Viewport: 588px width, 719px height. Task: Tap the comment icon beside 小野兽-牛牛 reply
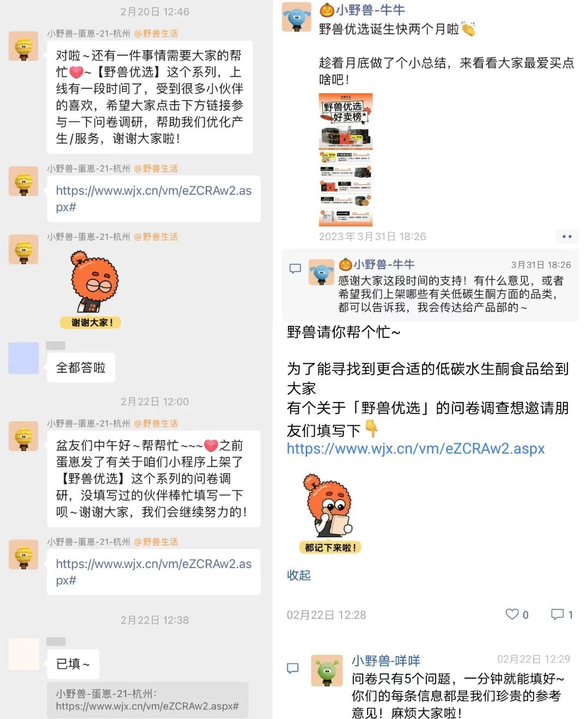coord(295,269)
